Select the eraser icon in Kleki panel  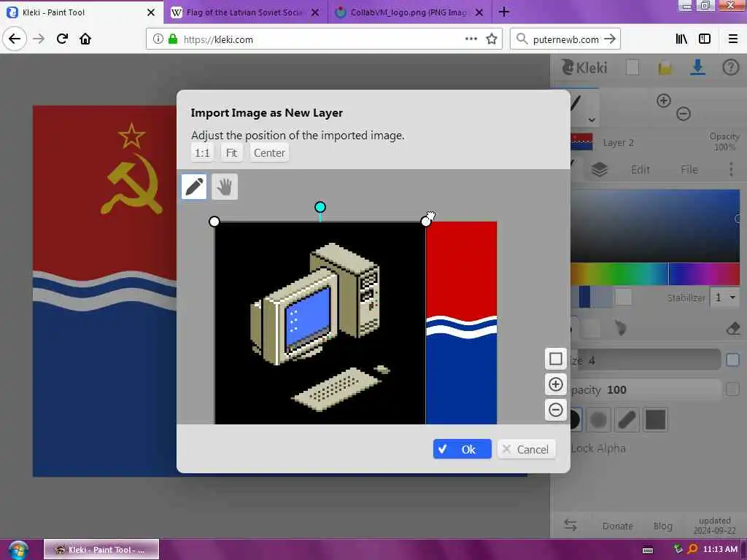732,328
